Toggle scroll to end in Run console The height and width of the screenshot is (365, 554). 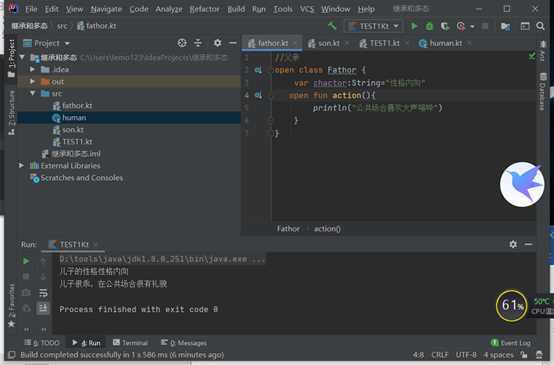tap(43, 308)
